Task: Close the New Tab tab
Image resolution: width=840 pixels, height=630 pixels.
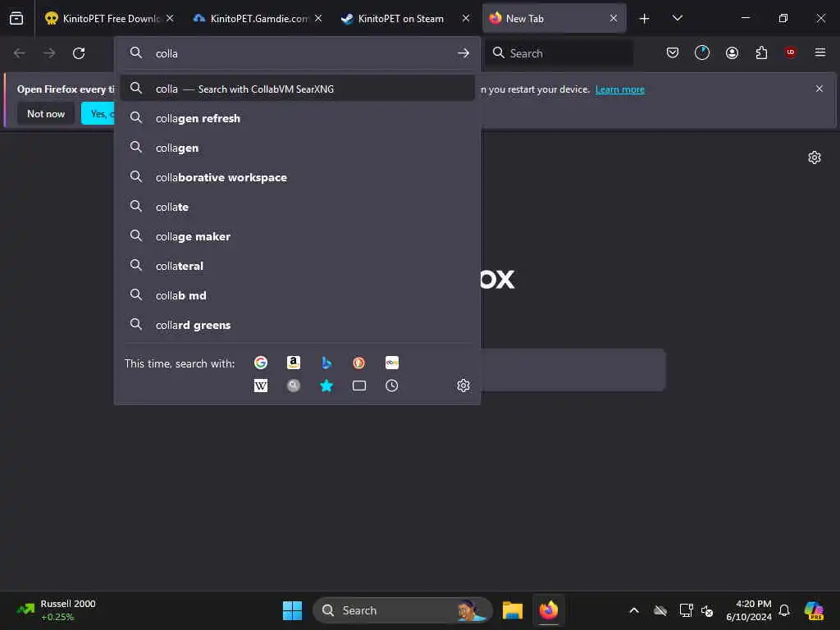Action: [x=614, y=18]
